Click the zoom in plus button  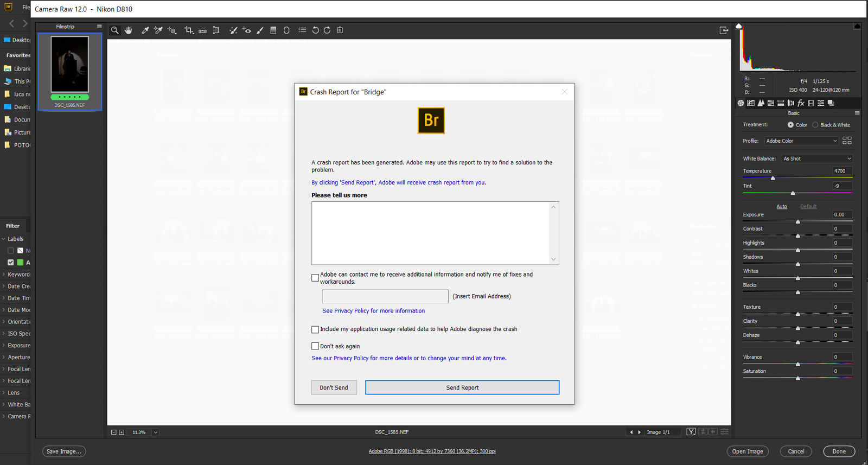[122, 432]
